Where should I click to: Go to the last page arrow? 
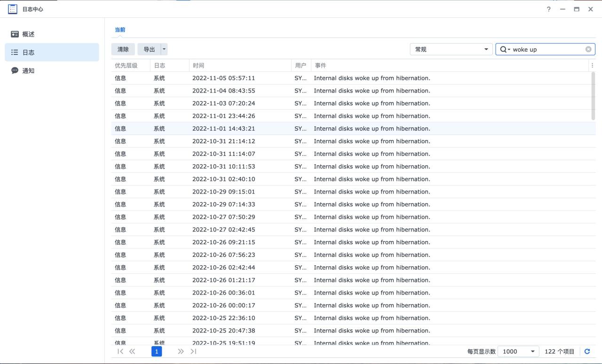(193, 351)
